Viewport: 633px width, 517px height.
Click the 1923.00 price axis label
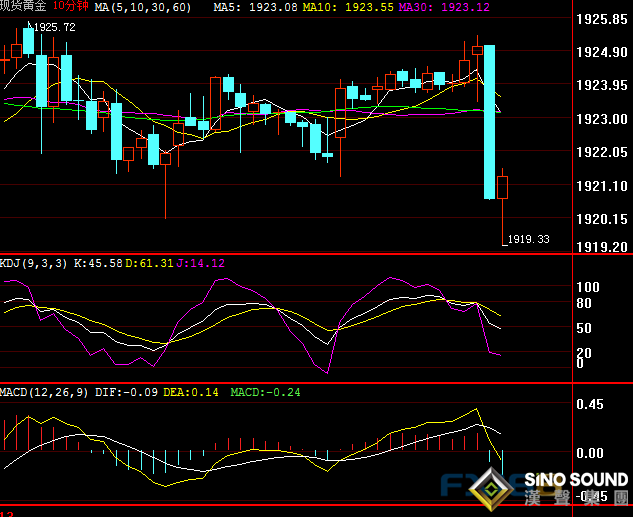602,119
